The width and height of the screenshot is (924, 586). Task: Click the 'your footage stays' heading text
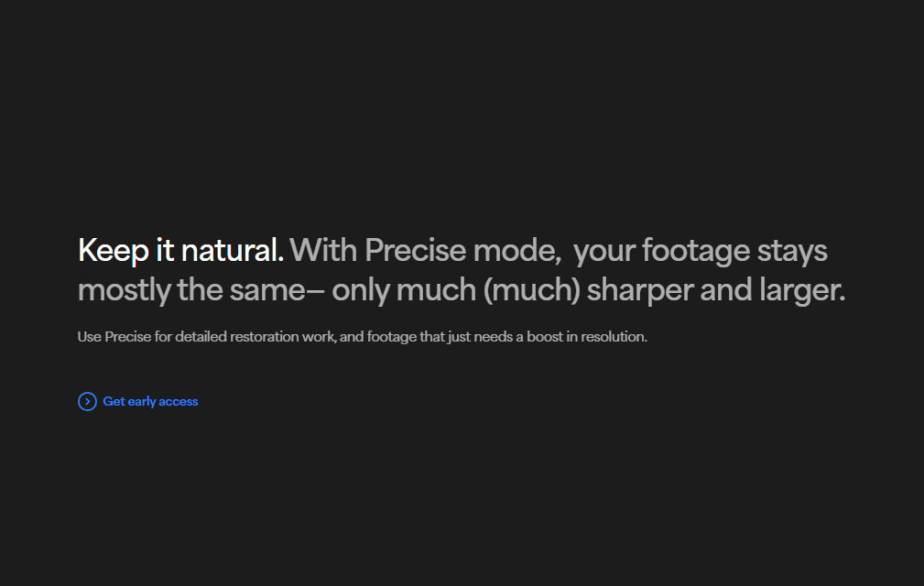coord(700,251)
